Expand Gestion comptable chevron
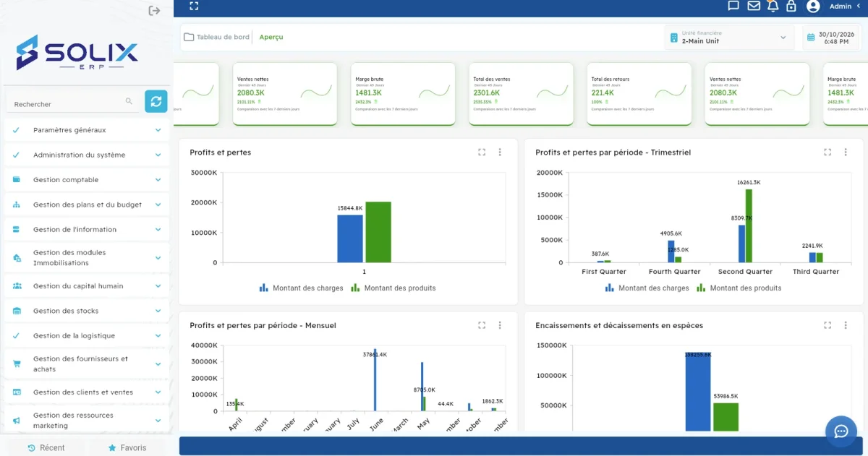The image size is (868, 456). pos(158,180)
